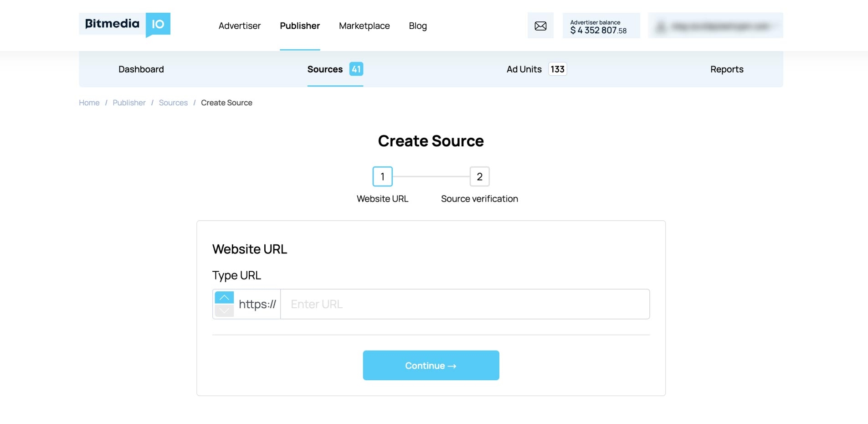
Task: Select step 2 Source verification indicator
Action: click(x=479, y=176)
